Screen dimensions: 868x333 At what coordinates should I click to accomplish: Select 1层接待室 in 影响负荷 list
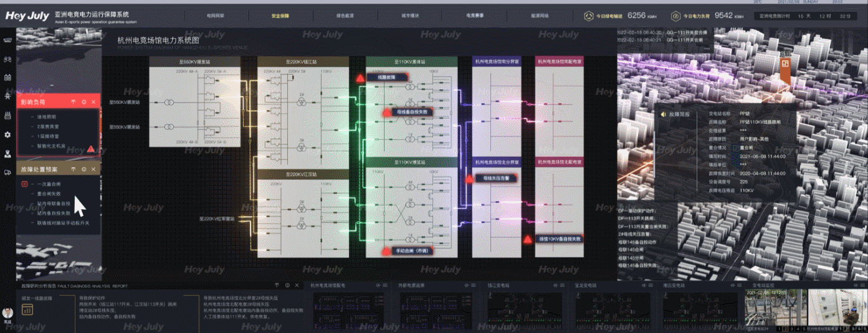click(47, 136)
